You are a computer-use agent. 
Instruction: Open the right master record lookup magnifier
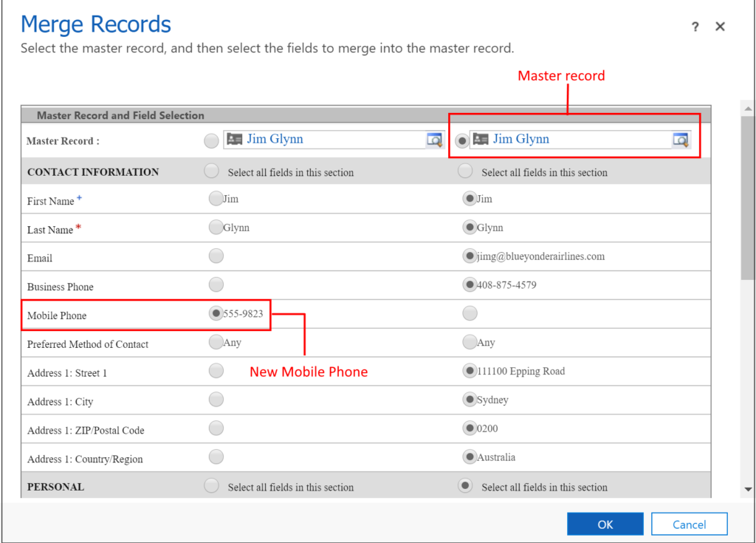(681, 140)
